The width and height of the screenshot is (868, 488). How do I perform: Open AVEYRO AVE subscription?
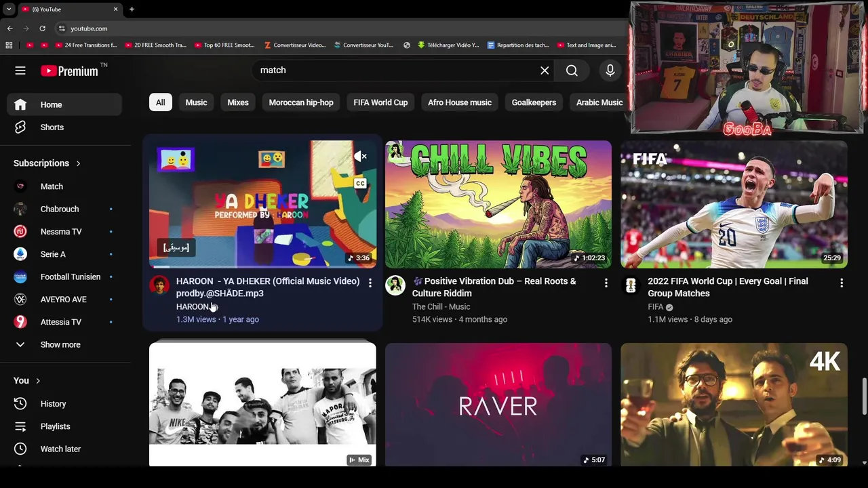64,300
